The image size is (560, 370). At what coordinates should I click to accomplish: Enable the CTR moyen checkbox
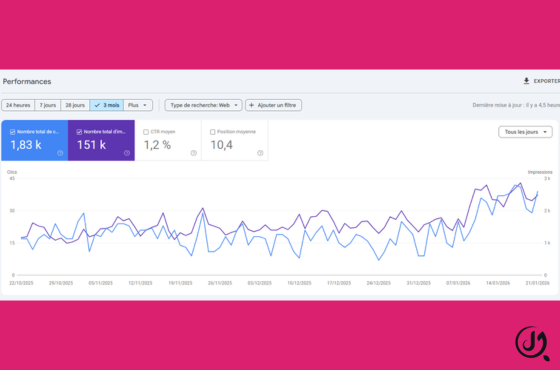pos(146,132)
